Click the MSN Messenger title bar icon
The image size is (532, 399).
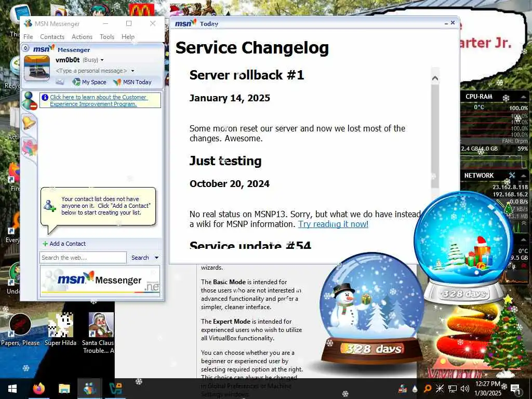(x=28, y=23)
